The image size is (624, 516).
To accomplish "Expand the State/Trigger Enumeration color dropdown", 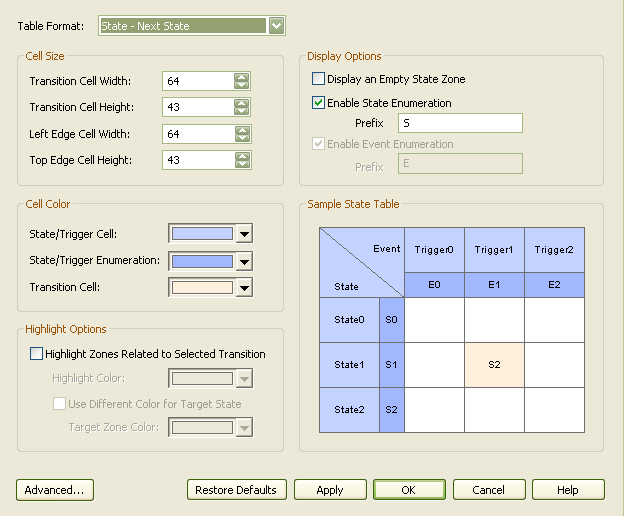I will pyautogui.click(x=243, y=261).
